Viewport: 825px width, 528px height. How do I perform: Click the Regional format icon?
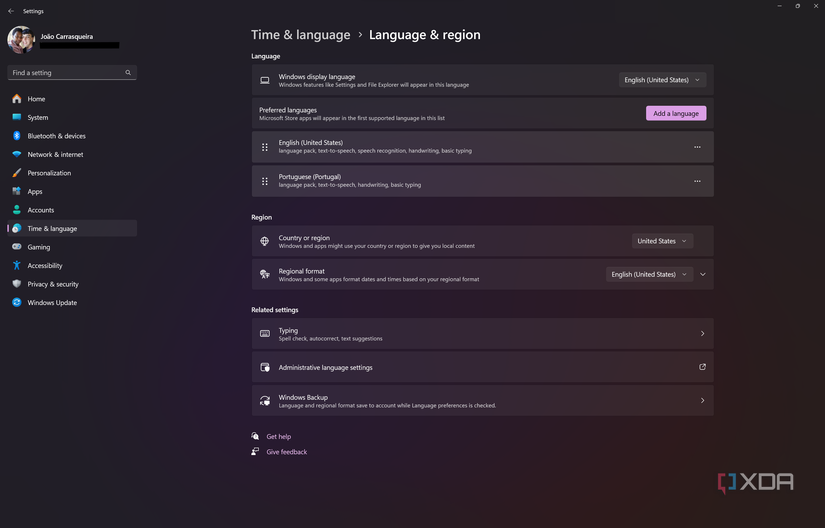click(x=265, y=275)
